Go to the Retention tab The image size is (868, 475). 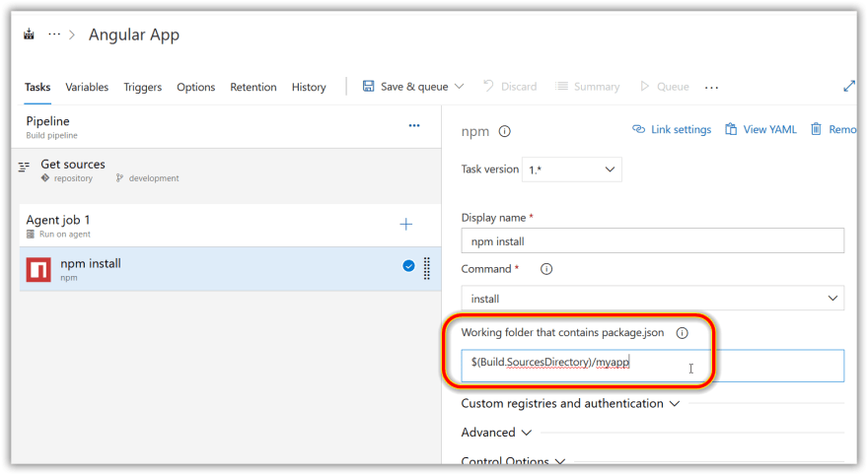[253, 87]
